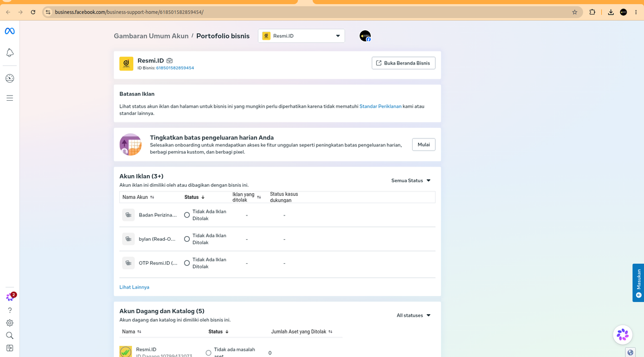
Task: Open the Resmi.ID business portfolio dropdown
Action: point(301,36)
